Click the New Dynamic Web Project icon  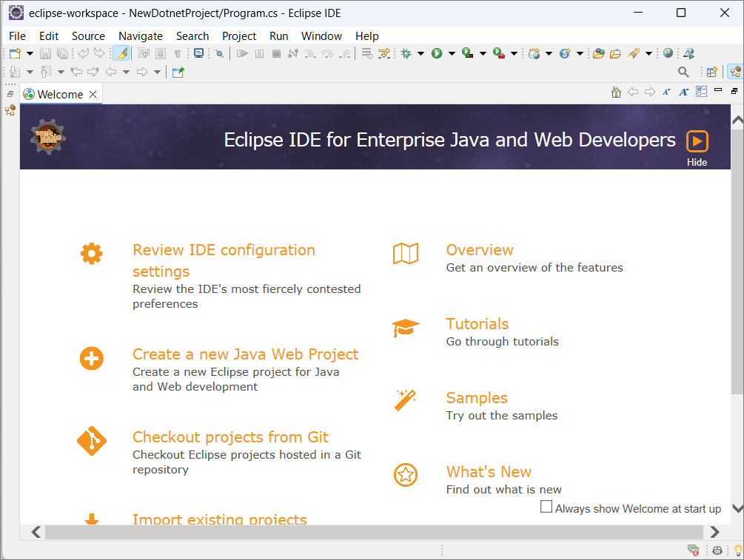pos(534,53)
